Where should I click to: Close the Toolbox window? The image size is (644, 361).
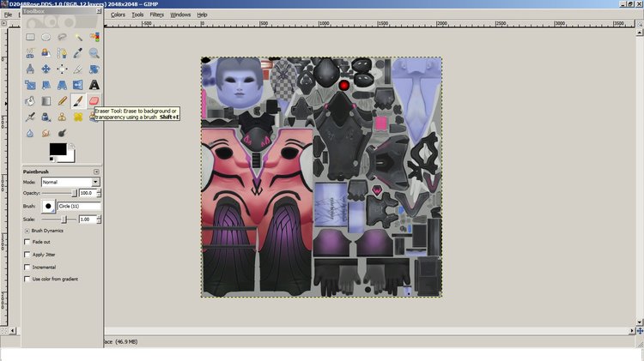(x=99, y=11)
